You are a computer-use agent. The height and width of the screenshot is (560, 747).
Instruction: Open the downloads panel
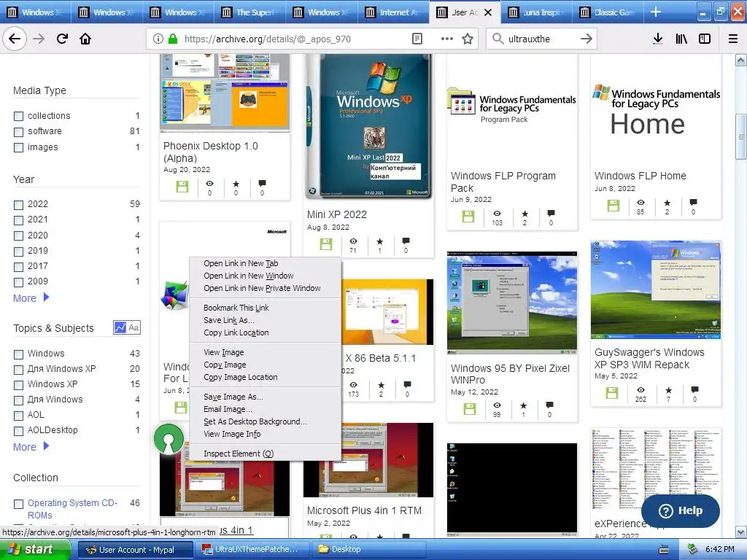tap(657, 39)
